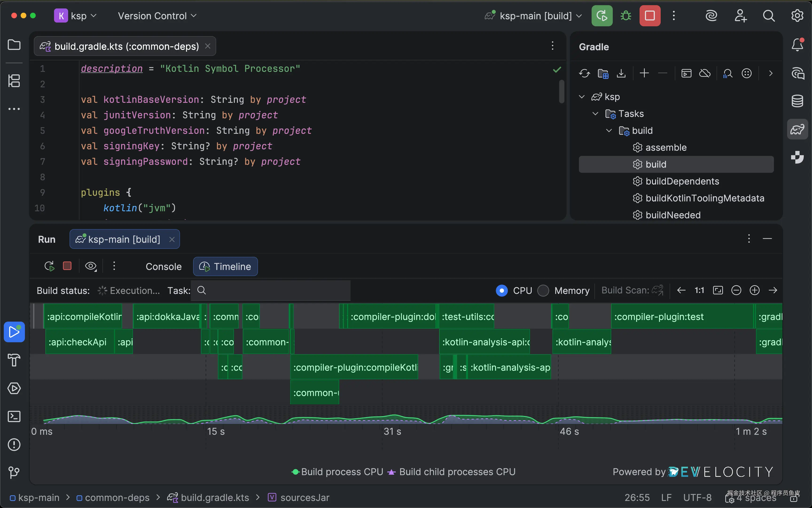The height and width of the screenshot is (508, 812).
Task: Select the buildDependents Gradle task
Action: (682, 181)
